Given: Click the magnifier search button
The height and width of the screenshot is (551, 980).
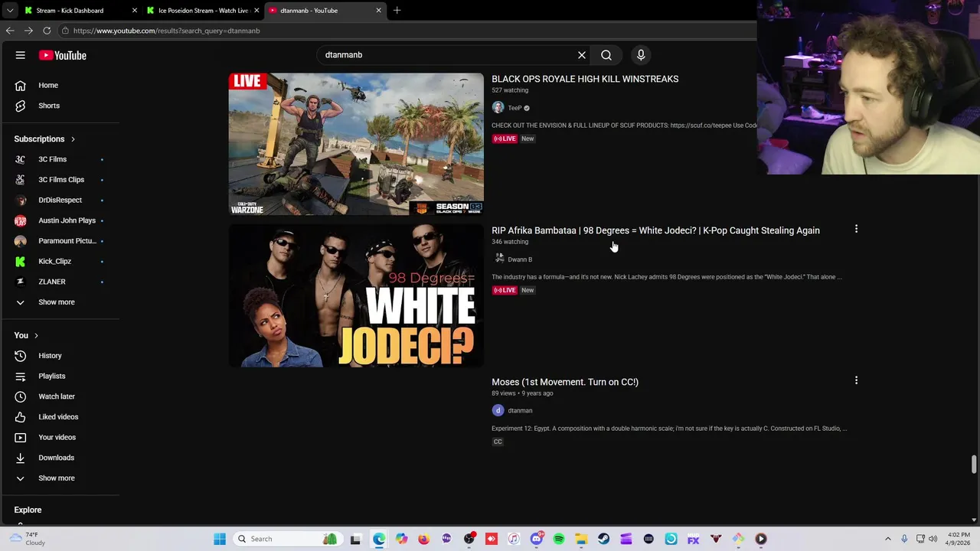Looking at the screenshot, I should pos(606,55).
